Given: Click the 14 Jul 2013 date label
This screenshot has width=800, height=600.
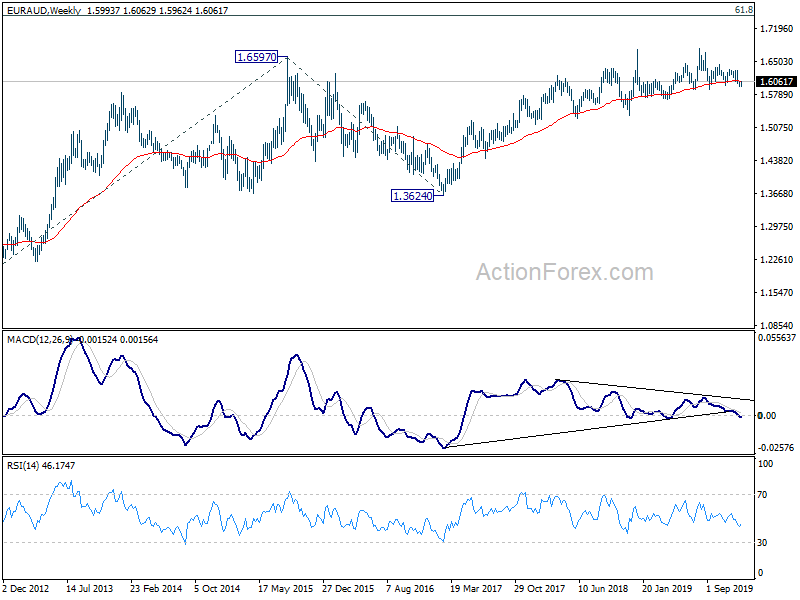Looking at the screenshot, I should coord(90,588).
